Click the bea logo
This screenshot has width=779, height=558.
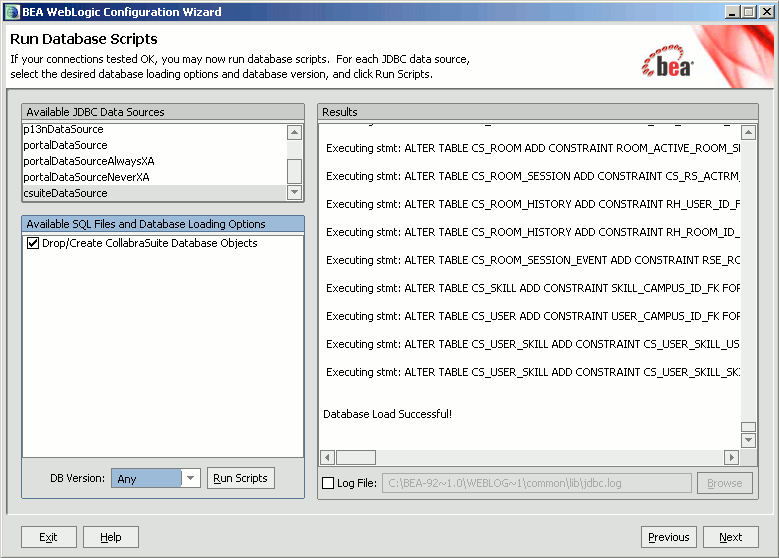coord(668,62)
